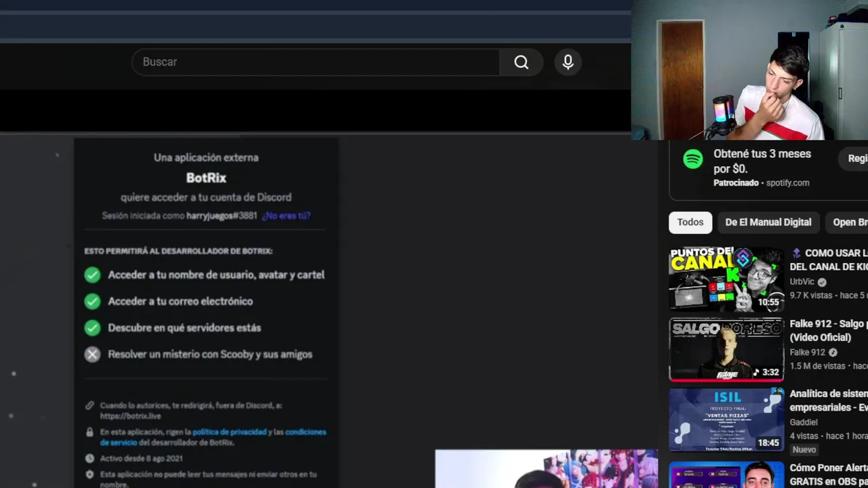Screen dimensions: 868x488
Task: Click the green check beside Acceder a tu nombre de usuario
Action: [92, 274]
